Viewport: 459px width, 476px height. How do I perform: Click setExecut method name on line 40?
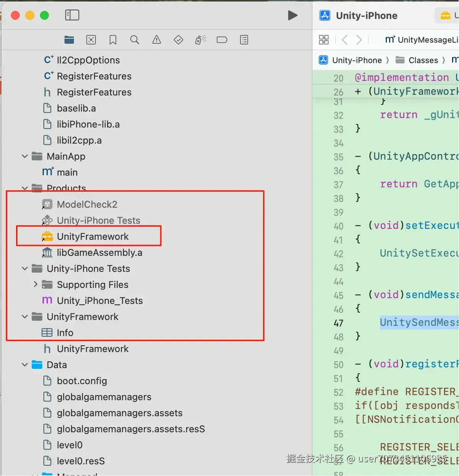(431, 225)
